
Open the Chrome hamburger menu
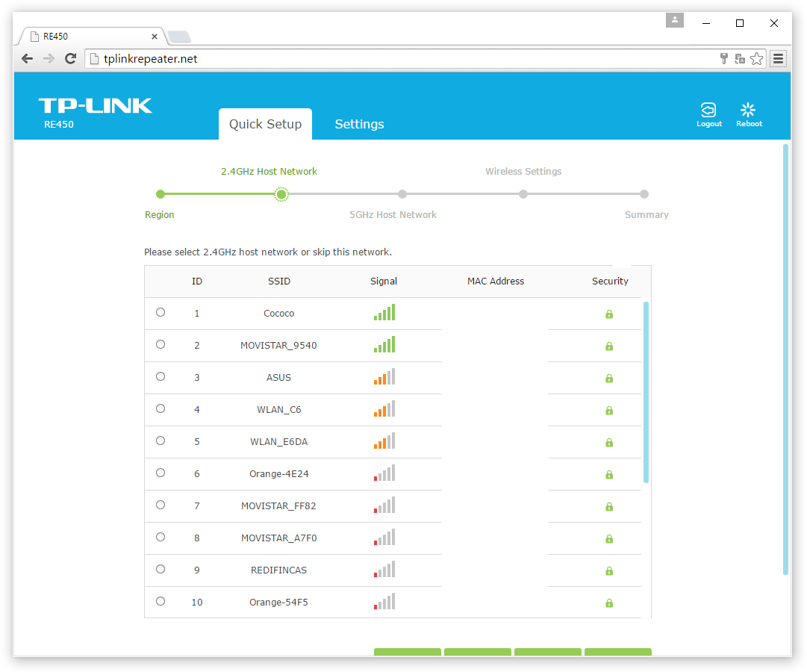(x=778, y=59)
